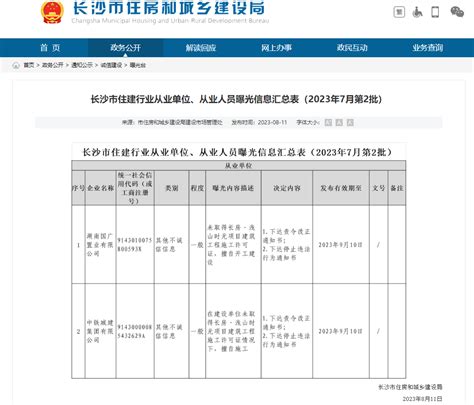This screenshot has width=474, height=405.
Task: Open the WeChat icon in header
Action: [457, 12]
